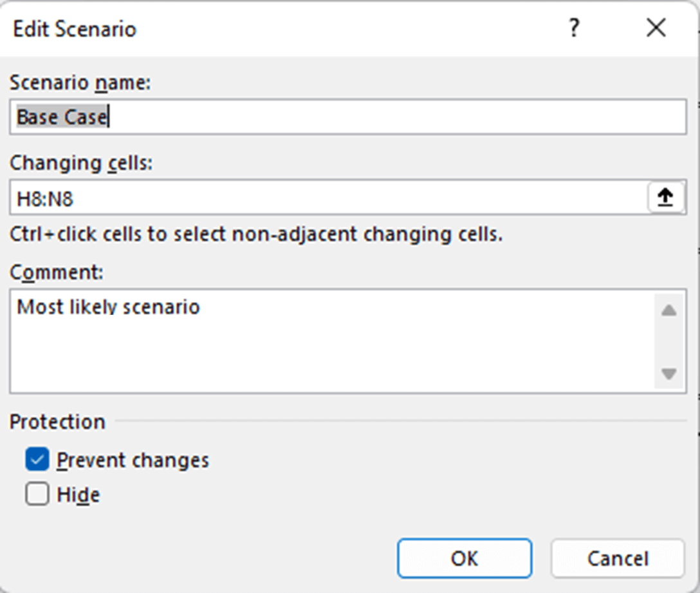Enable the Hide checkbox under Protection
Image resolution: width=700 pixels, height=593 pixels.
pos(37,494)
